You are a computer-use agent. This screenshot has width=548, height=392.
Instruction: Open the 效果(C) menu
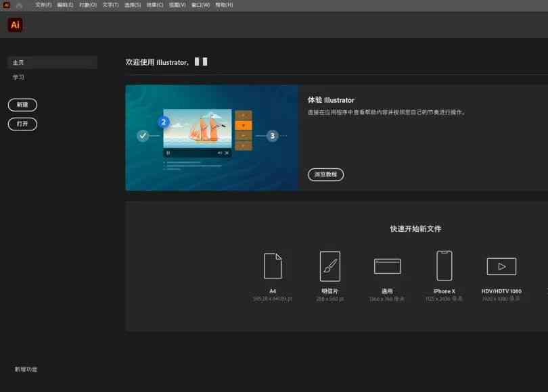click(x=155, y=5)
